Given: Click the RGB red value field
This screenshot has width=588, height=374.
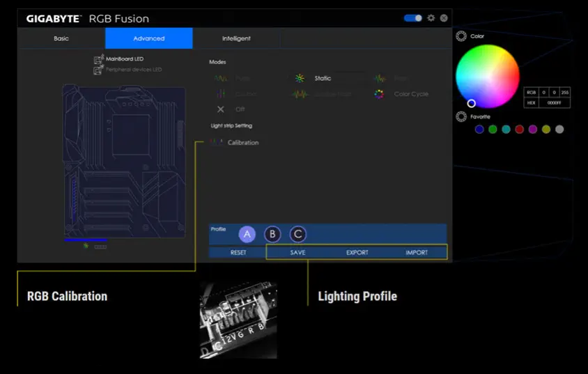Looking at the screenshot, I should 543,92.
